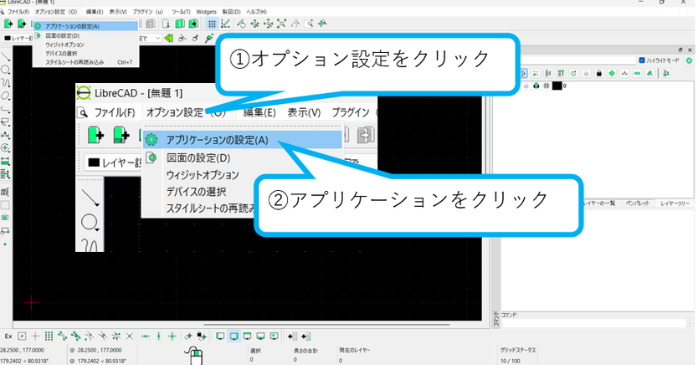The height and width of the screenshot is (365, 698).
Task: Click the green Add layer icon
Action: 612,73
